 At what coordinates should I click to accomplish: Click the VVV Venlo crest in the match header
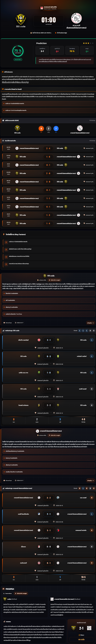click(x=21, y=19)
